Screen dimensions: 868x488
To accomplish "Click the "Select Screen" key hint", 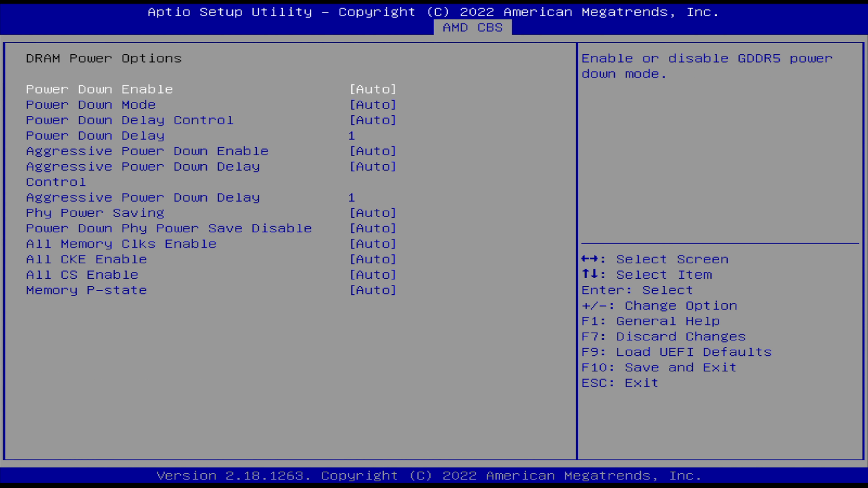I will click(x=655, y=260).
